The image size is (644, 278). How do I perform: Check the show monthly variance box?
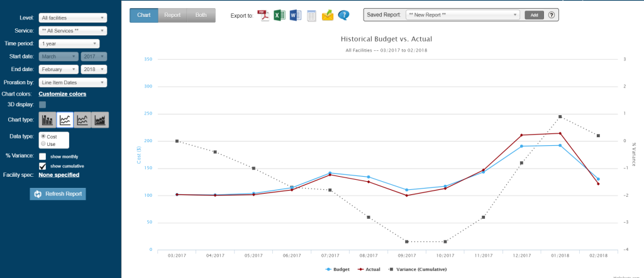point(42,157)
